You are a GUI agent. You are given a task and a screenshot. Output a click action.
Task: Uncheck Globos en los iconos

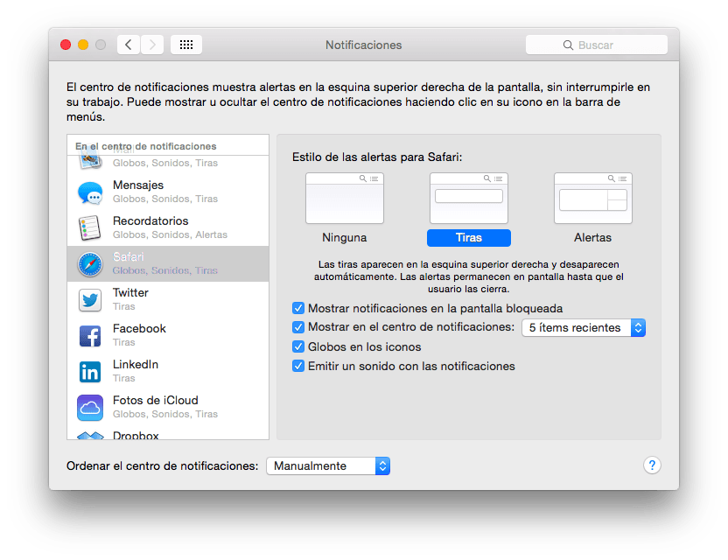298,347
